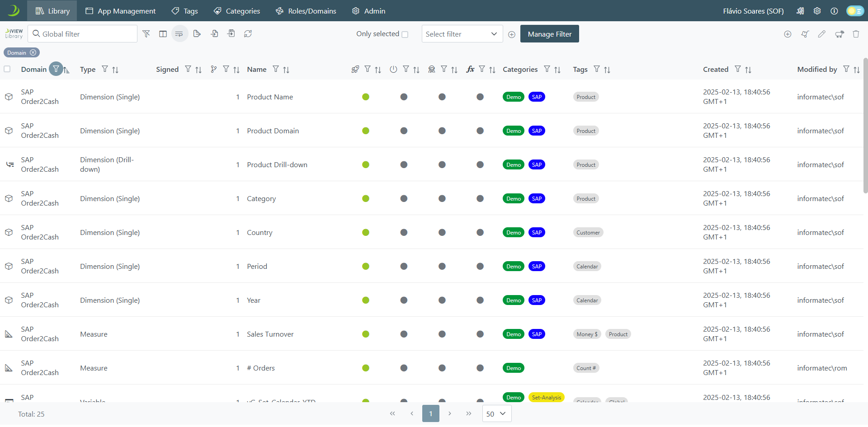
Task: Tick the select-all checkbox in table header
Action: pyautogui.click(x=7, y=69)
